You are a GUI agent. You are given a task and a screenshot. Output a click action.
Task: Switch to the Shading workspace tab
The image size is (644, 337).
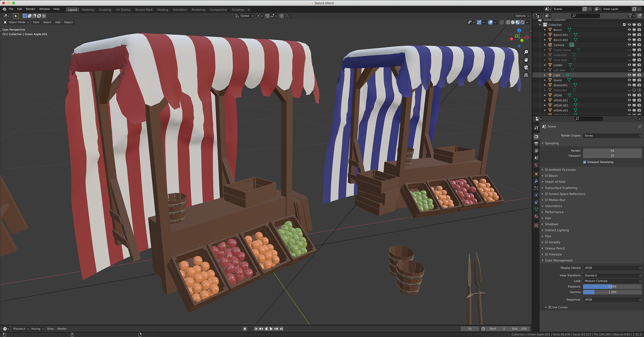(163, 10)
